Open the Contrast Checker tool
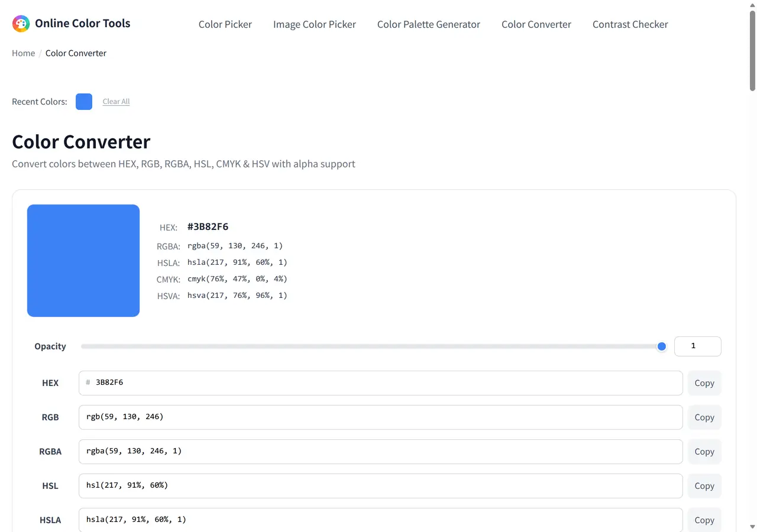The width and height of the screenshot is (757, 532). 630,24
